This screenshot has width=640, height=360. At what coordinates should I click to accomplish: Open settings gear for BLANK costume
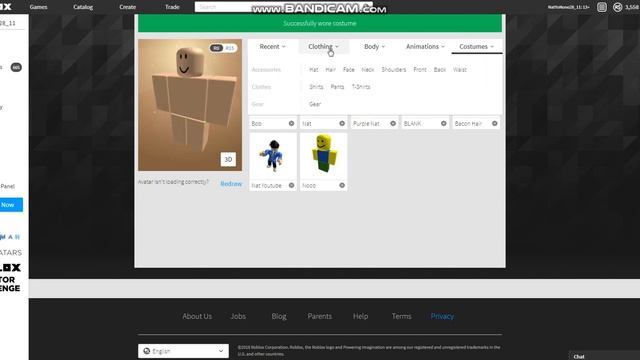coord(444,123)
